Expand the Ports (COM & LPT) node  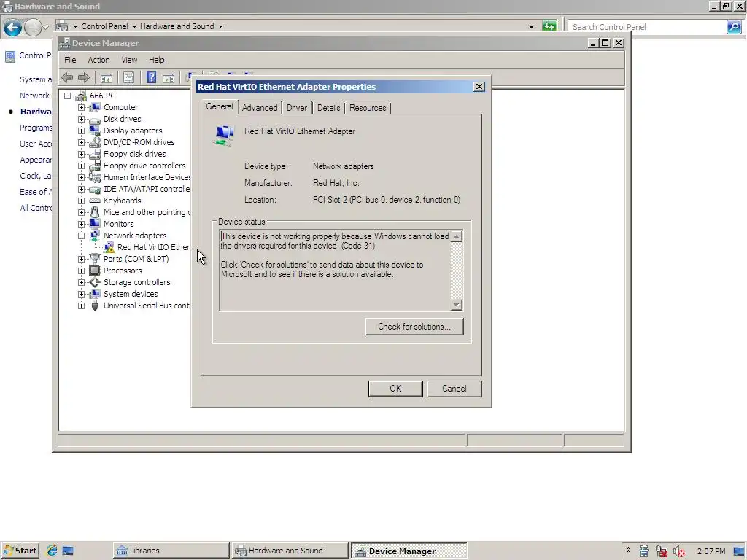click(82, 259)
